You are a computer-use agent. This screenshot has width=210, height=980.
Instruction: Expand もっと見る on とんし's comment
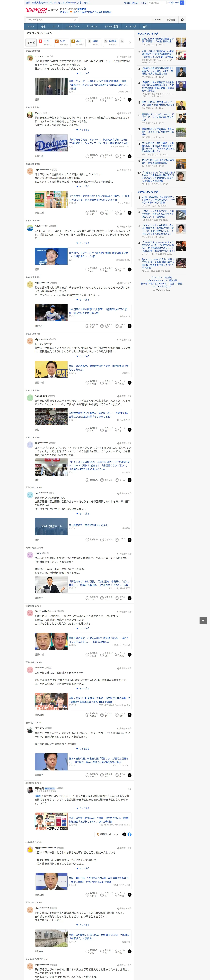pyautogui.click(x=83, y=130)
